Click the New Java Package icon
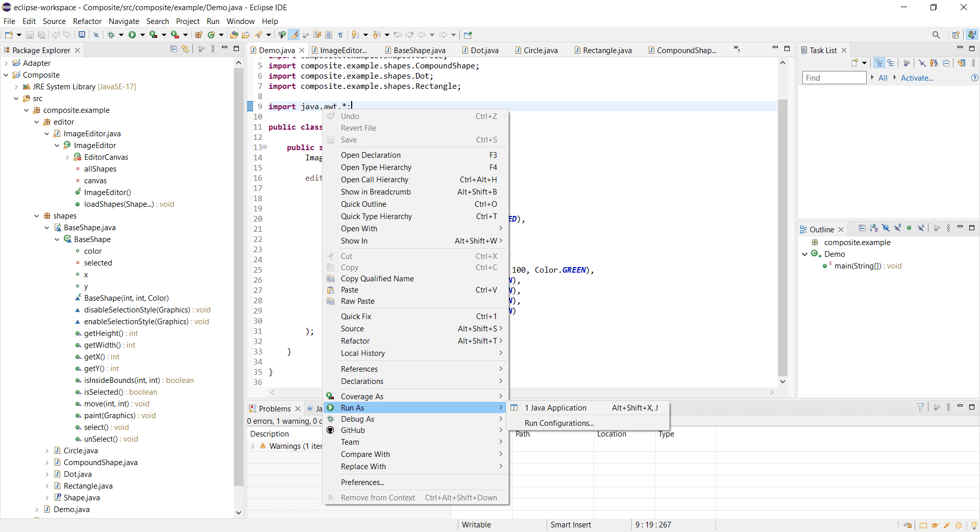 click(199, 35)
